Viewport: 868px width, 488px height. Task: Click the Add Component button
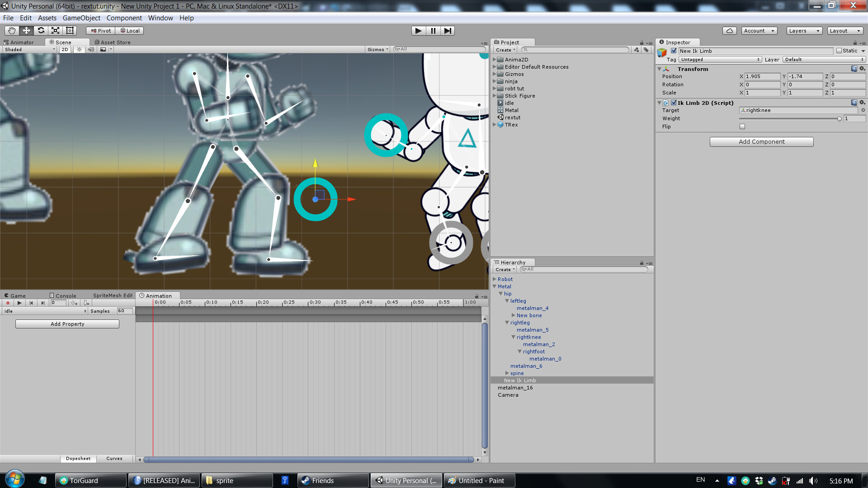click(x=761, y=141)
